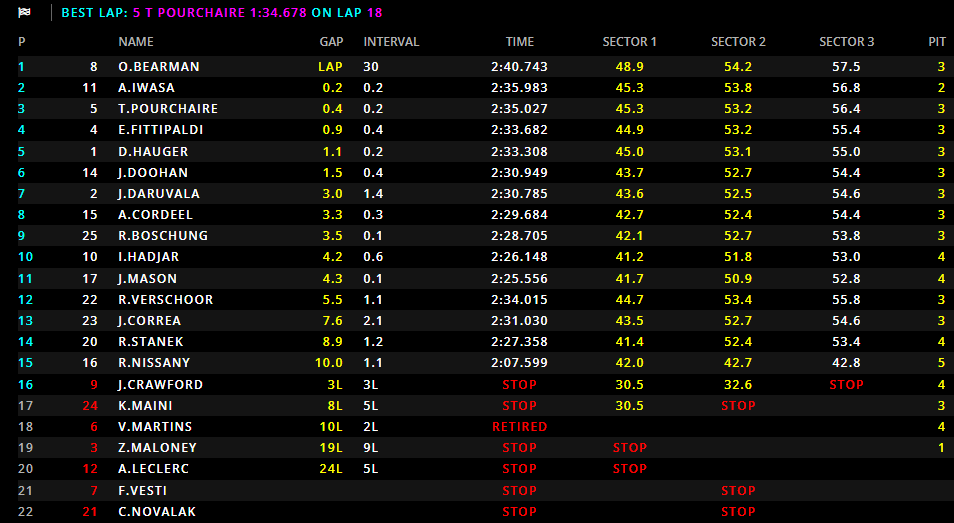954x523 pixels.
Task: Sort by the NAME column header
Action: [136, 42]
